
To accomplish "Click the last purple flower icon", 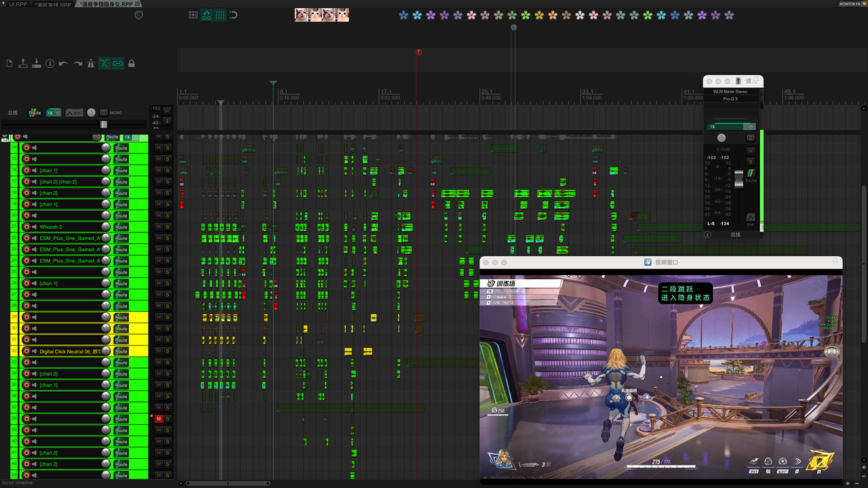I will coord(730,15).
